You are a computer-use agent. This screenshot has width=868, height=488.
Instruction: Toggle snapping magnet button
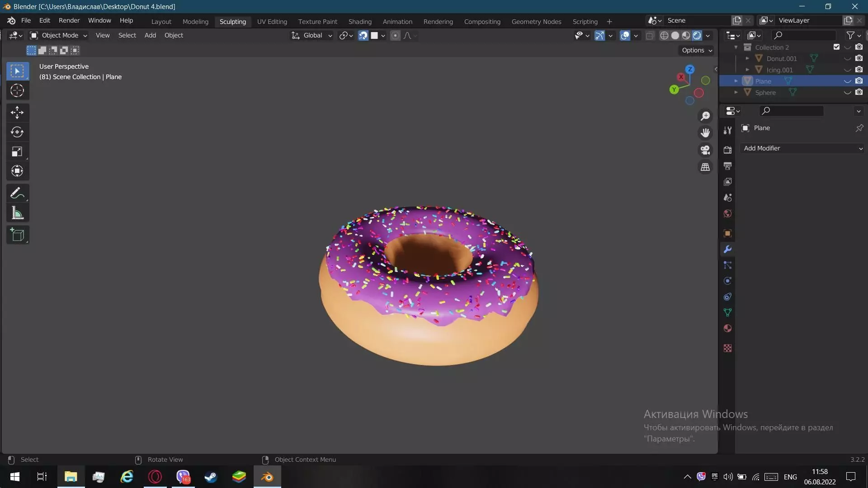pos(363,35)
